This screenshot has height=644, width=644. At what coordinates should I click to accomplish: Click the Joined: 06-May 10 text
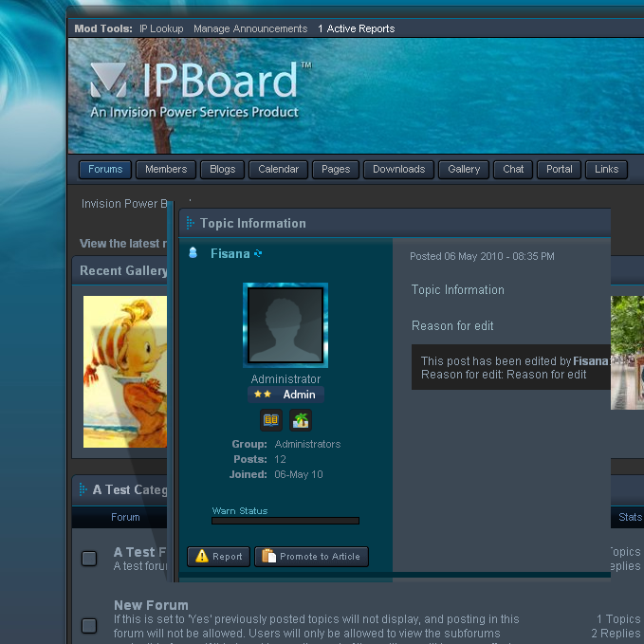pyautogui.click(x=276, y=474)
